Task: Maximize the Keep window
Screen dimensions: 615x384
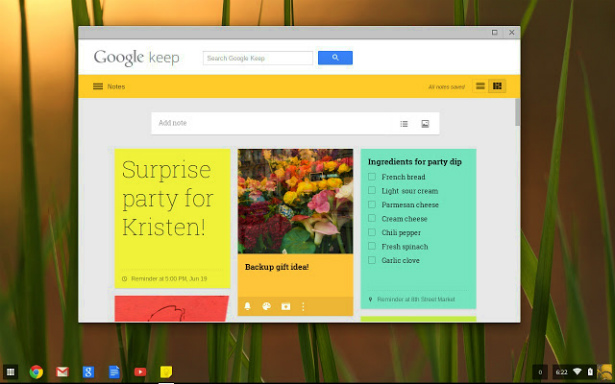Action: [495, 33]
